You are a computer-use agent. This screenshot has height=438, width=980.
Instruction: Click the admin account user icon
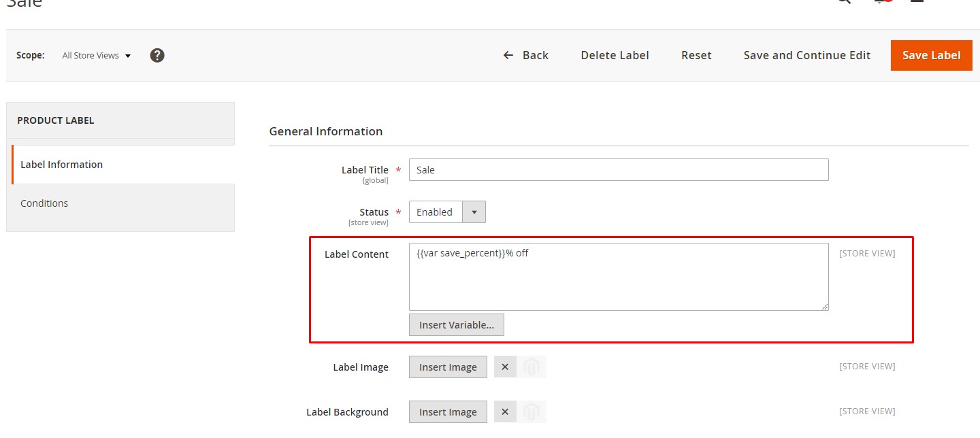coord(916,2)
